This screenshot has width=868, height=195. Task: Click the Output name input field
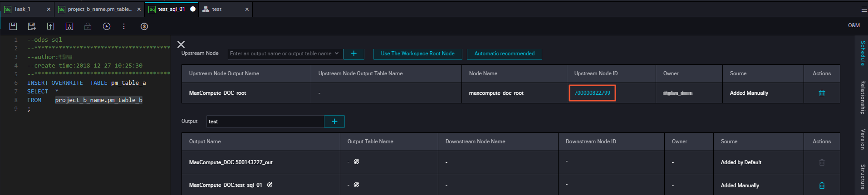point(265,122)
